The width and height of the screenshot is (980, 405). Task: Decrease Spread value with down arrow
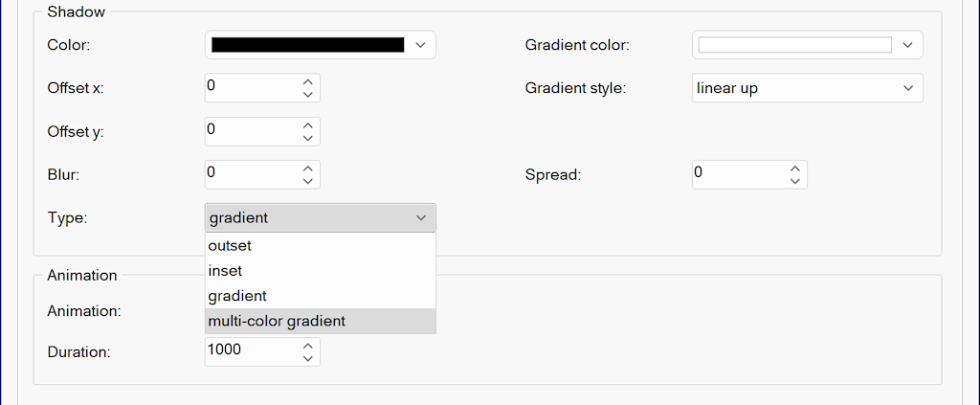click(794, 181)
